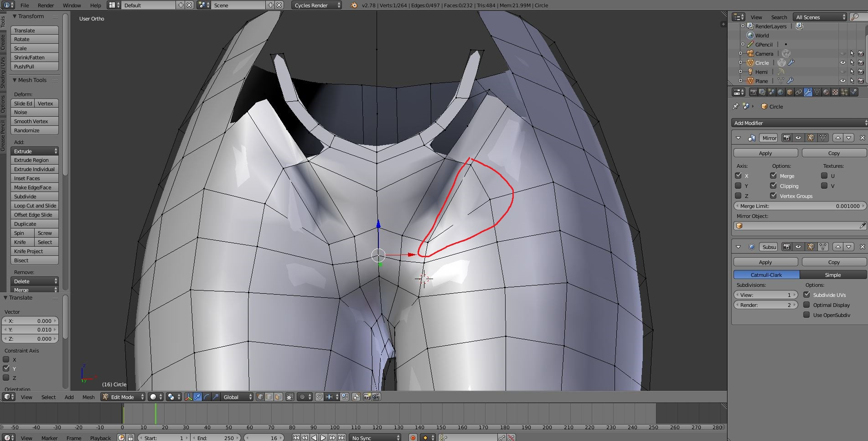The width and height of the screenshot is (868, 441).
Task: Open the Constraints properties chain tab
Action: point(799,92)
